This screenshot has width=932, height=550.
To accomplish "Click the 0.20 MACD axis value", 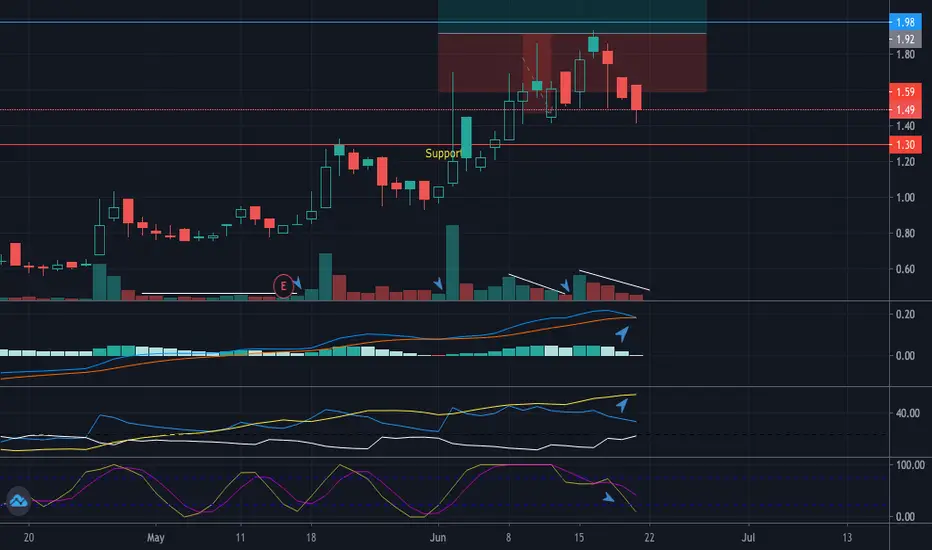I will click(x=905, y=314).
